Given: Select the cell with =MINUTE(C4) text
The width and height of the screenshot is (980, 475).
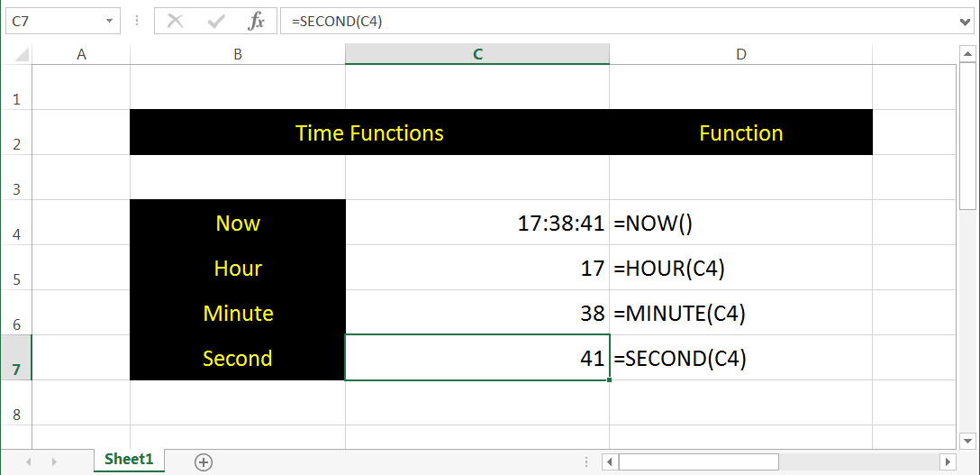Looking at the screenshot, I should click(x=740, y=313).
